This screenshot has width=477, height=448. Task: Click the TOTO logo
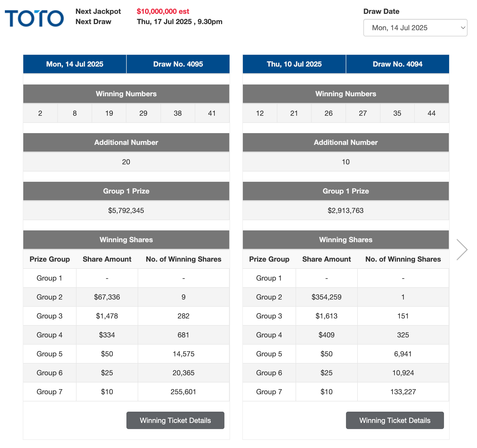click(x=34, y=18)
